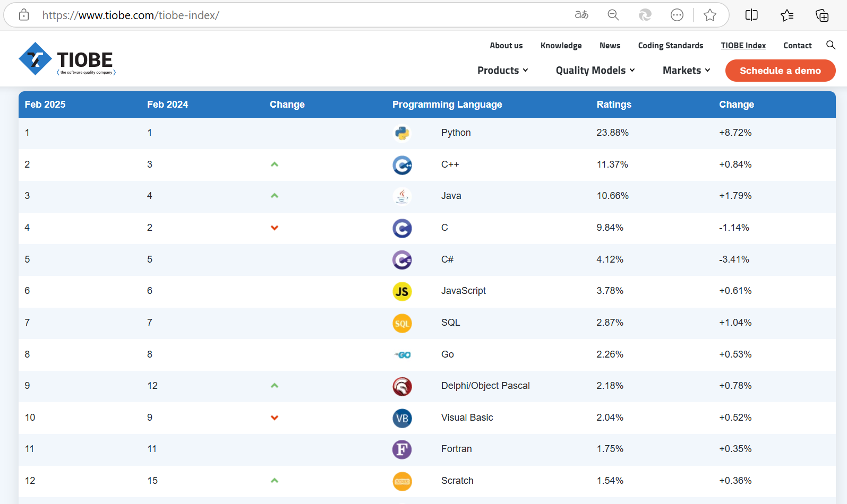847x504 pixels.
Task: Select the TIOBE Index nav link
Action: pos(743,46)
